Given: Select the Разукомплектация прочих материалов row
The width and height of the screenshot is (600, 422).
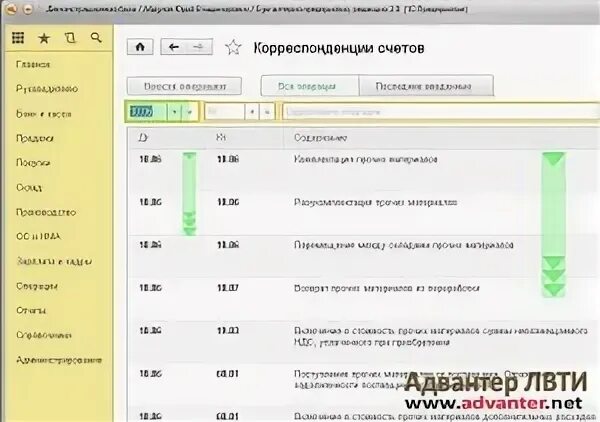Looking at the screenshot, I should [x=364, y=213].
